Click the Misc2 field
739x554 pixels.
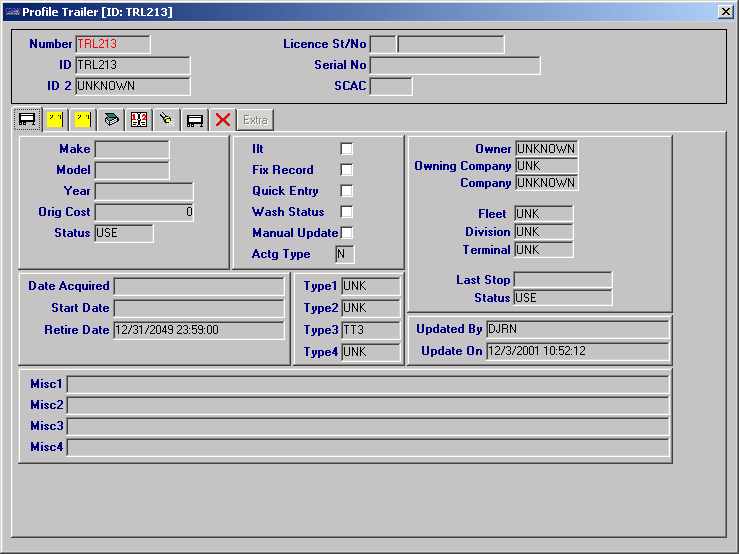368,405
